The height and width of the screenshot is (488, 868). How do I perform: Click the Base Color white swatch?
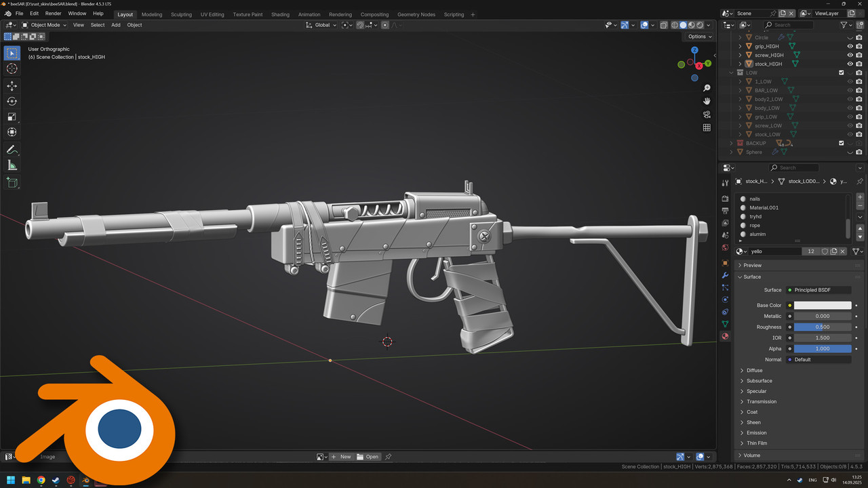pos(823,306)
